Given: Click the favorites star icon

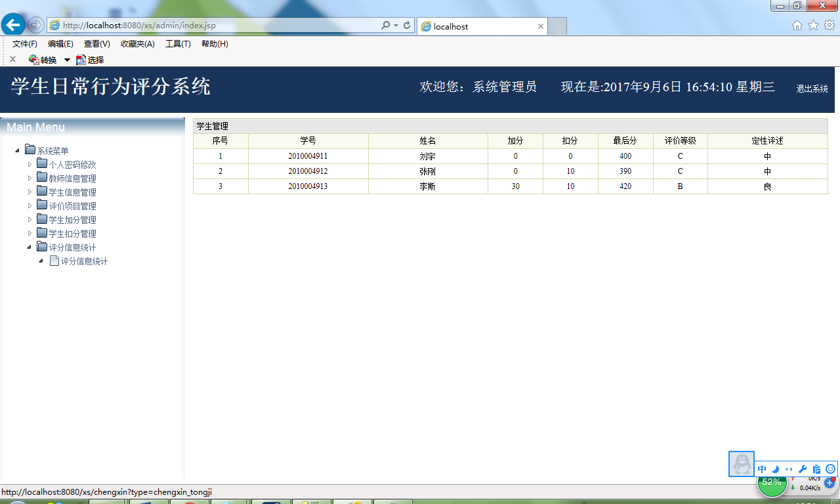Looking at the screenshot, I should pos(813,26).
